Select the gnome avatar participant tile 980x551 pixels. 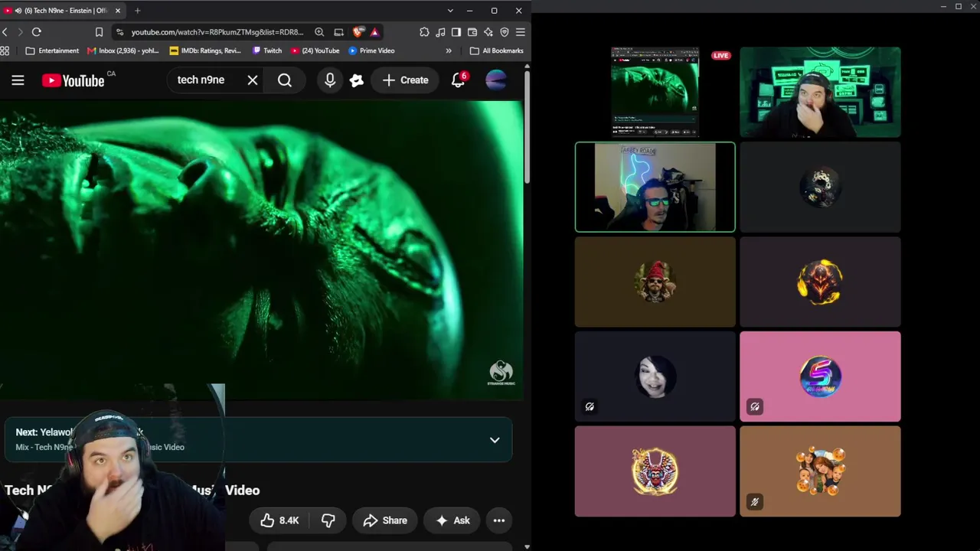[655, 282]
